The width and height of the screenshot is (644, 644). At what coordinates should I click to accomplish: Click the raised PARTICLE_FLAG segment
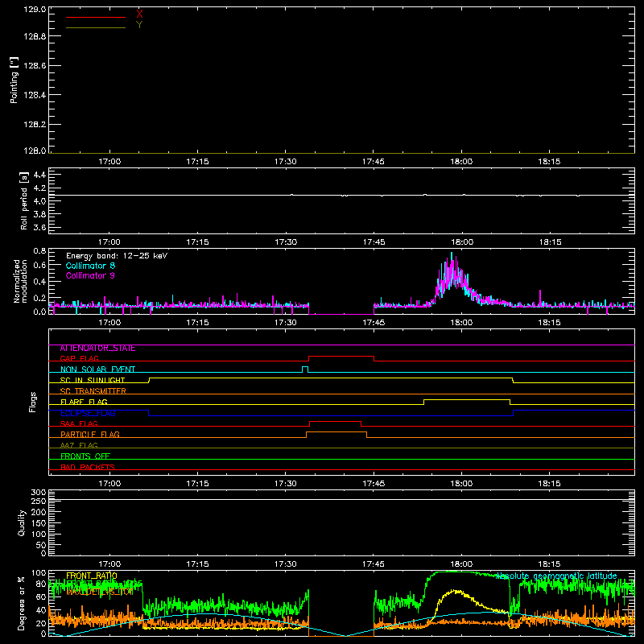(336, 432)
